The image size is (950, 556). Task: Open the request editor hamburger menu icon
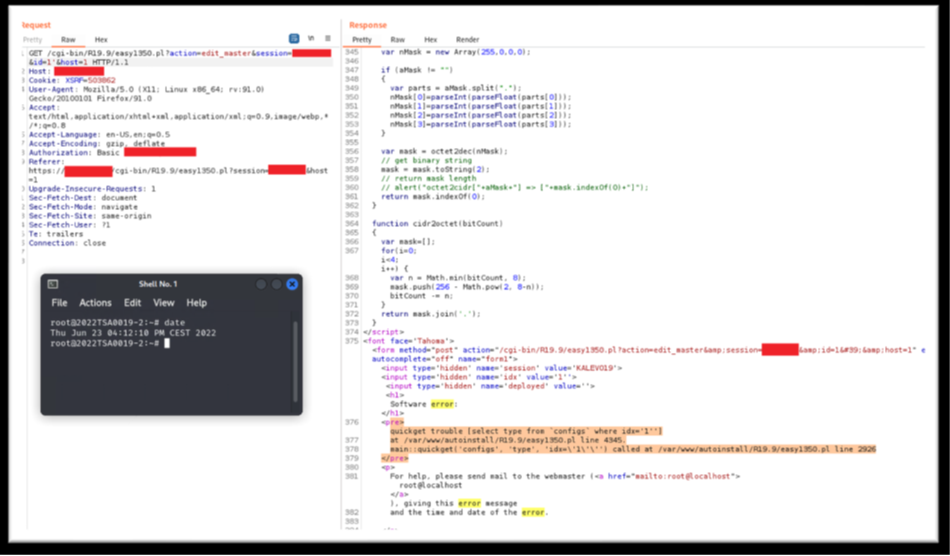click(x=328, y=38)
